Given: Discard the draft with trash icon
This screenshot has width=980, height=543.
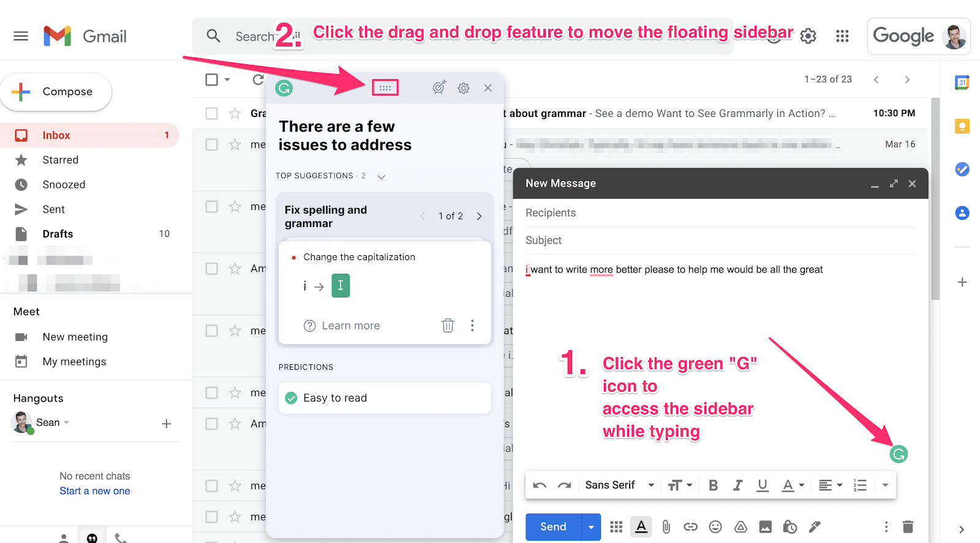Looking at the screenshot, I should click(908, 526).
